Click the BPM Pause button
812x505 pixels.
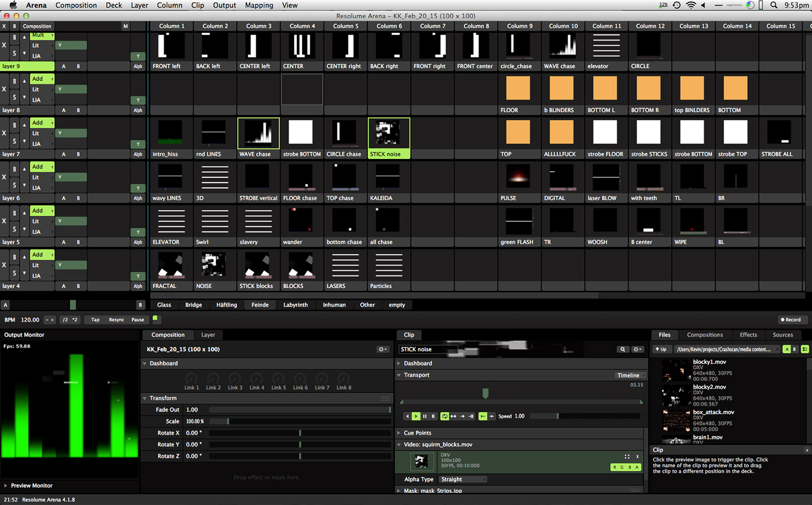[x=137, y=319]
